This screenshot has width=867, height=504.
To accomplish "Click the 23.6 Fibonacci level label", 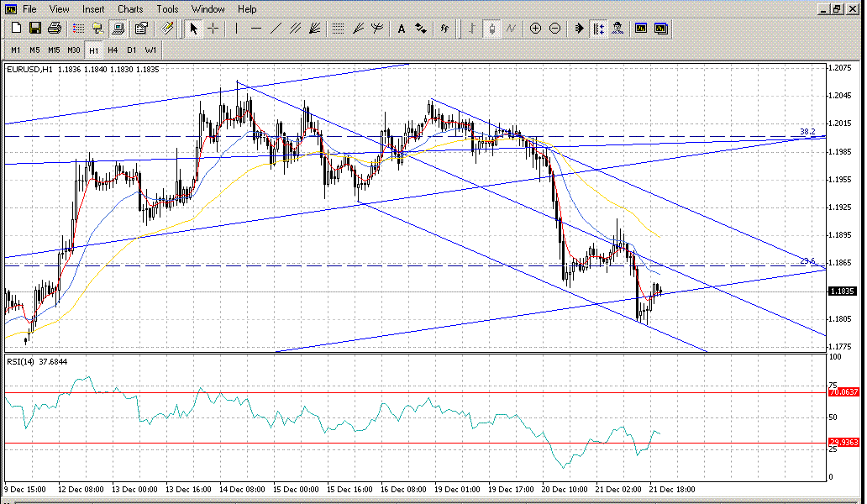I will tap(807, 261).
